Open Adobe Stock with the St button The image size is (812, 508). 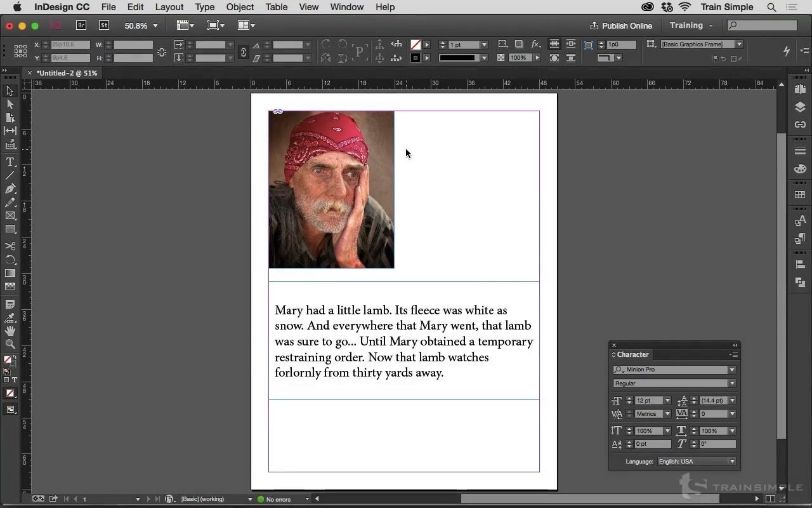pos(103,25)
